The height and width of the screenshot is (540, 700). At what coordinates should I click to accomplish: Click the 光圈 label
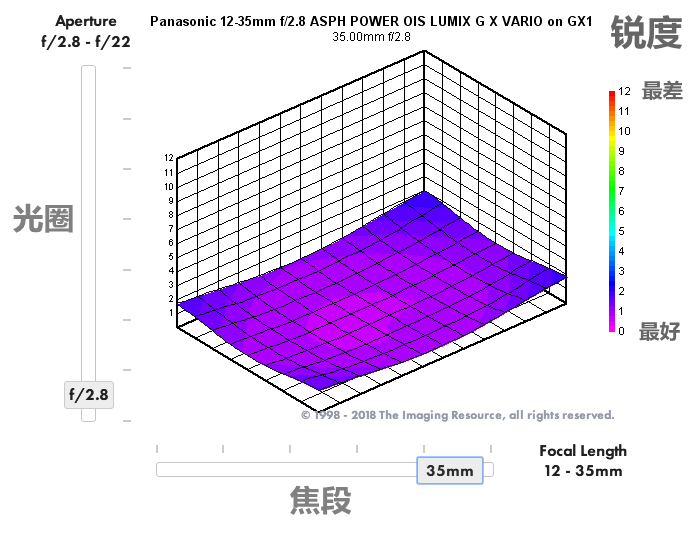pyautogui.click(x=43, y=219)
